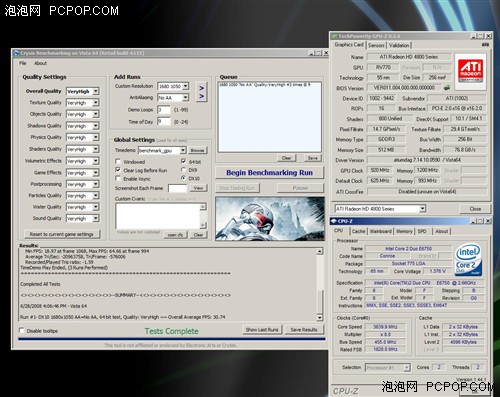The image size is (500, 397).
Task: Switch to CPU-Z About tab
Action: [442, 231]
